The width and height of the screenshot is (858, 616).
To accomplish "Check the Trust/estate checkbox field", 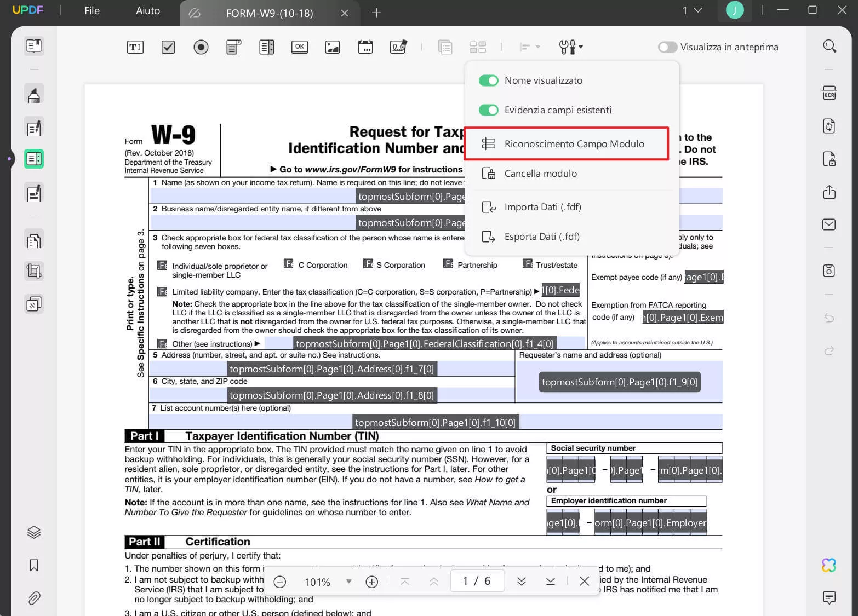I will [x=528, y=264].
